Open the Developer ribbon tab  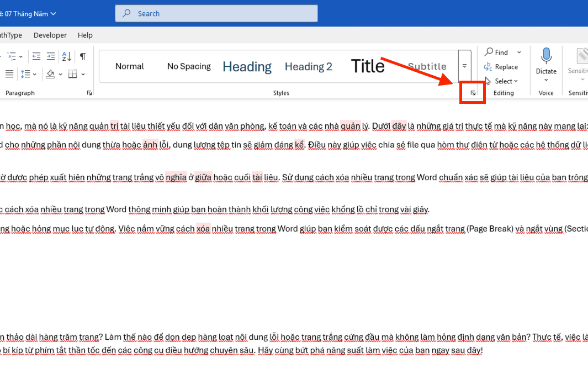point(50,35)
